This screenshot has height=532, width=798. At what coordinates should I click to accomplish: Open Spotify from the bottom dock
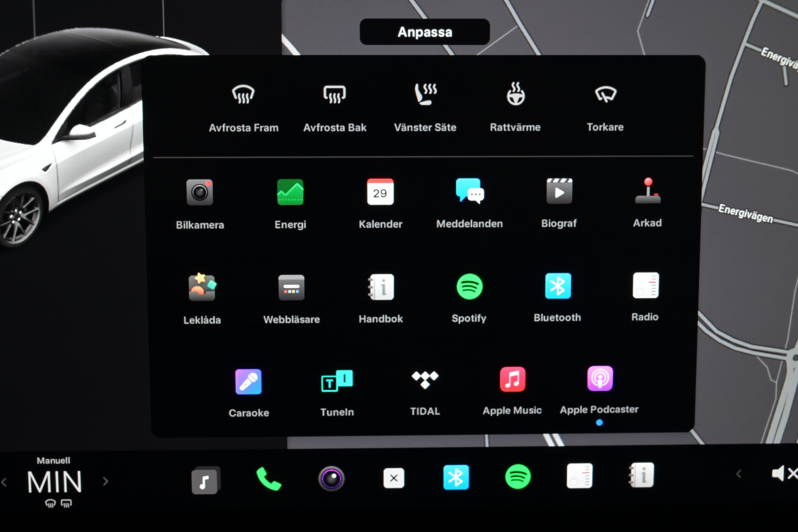click(518, 477)
